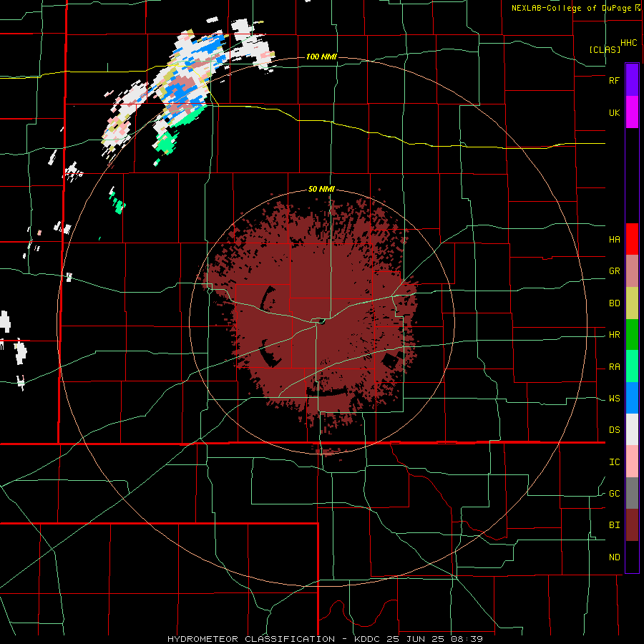Image resolution: width=644 pixels, height=644 pixels.
Task: Click the dark red BI legend swatch
Action: [x=632, y=525]
